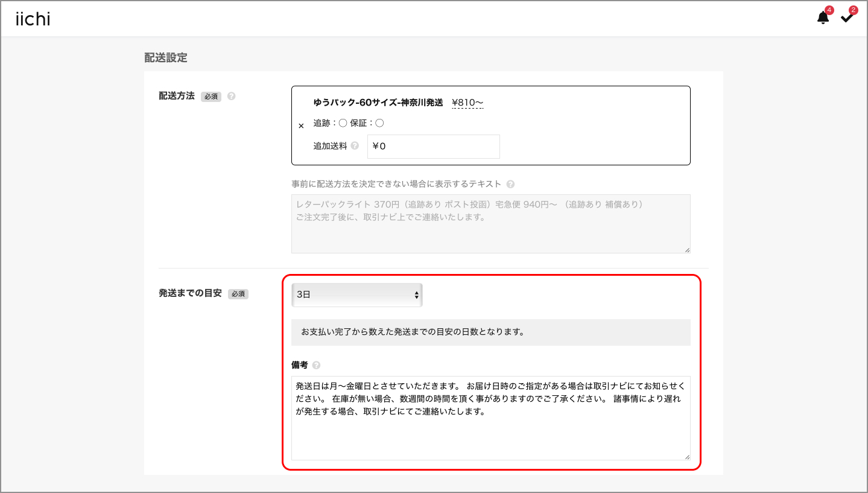
Task: Click the 必須 badge beside 配送方法
Action: pos(211,97)
